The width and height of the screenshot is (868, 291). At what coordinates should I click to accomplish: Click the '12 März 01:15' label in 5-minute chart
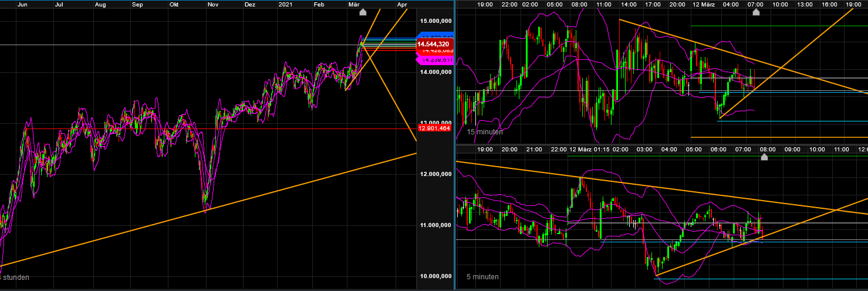589,150
